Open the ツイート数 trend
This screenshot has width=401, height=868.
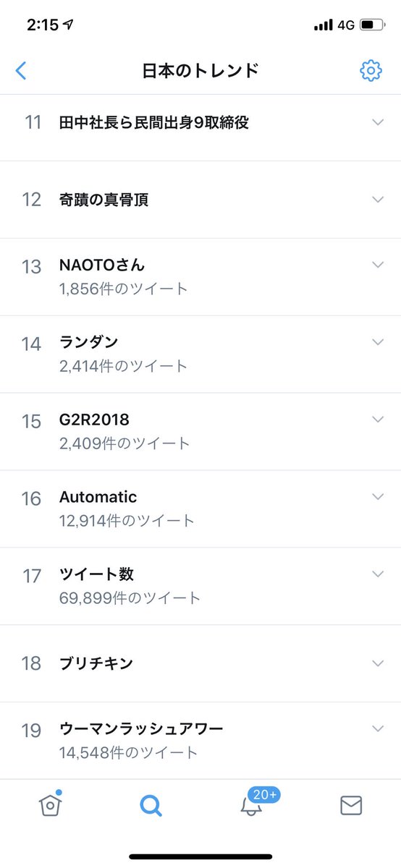click(x=200, y=586)
